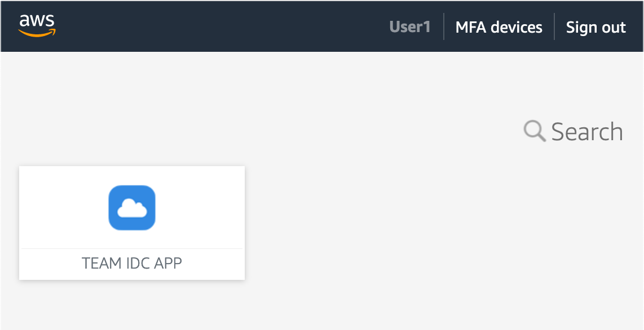Click the magnifying glass search icon
The height and width of the screenshot is (330, 644).
(x=533, y=131)
